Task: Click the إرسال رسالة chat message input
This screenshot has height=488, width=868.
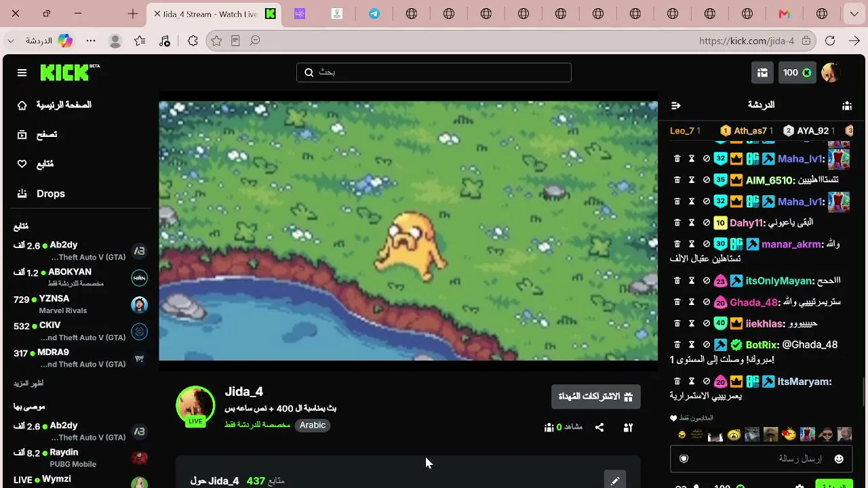Action: point(762,459)
